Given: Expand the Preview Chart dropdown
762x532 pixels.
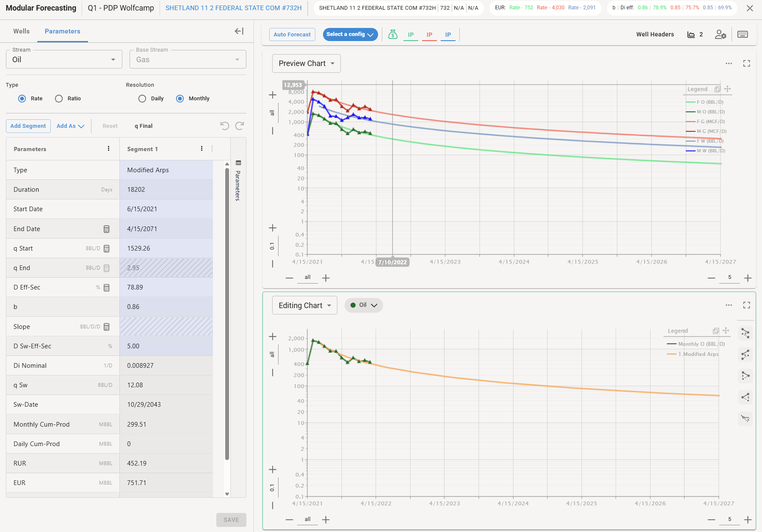Looking at the screenshot, I should (x=306, y=63).
